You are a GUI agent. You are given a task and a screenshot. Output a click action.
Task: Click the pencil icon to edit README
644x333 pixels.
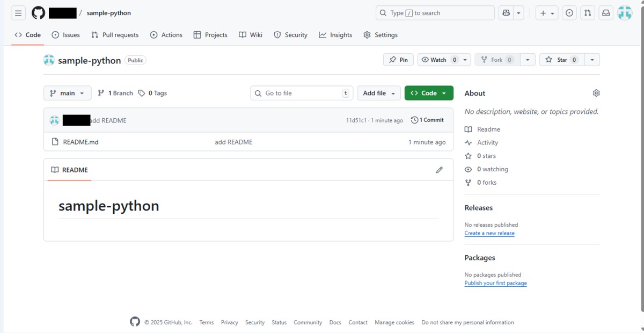pyautogui.click(x=440, y=170)
